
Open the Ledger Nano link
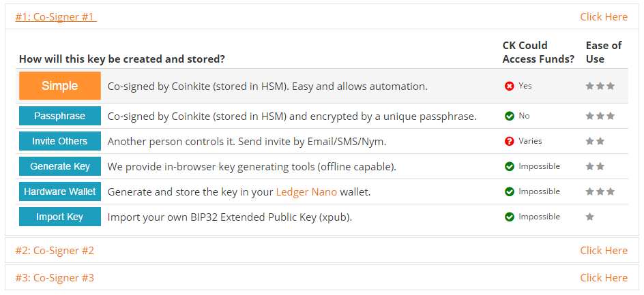306,191
